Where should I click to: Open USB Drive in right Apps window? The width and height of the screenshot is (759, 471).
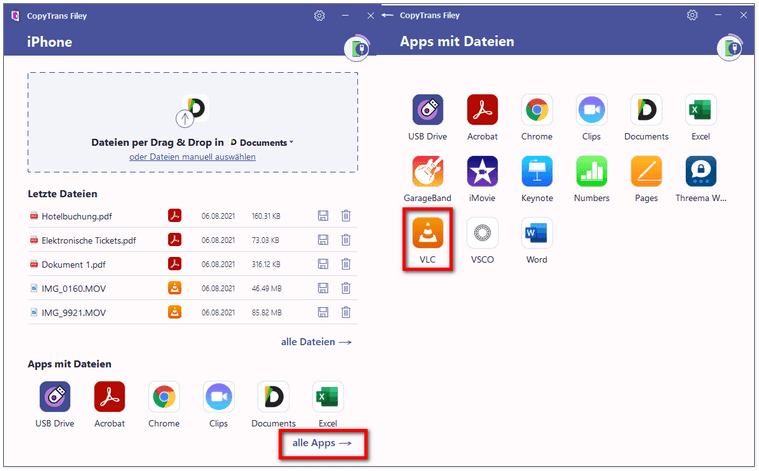pos(427,110)
